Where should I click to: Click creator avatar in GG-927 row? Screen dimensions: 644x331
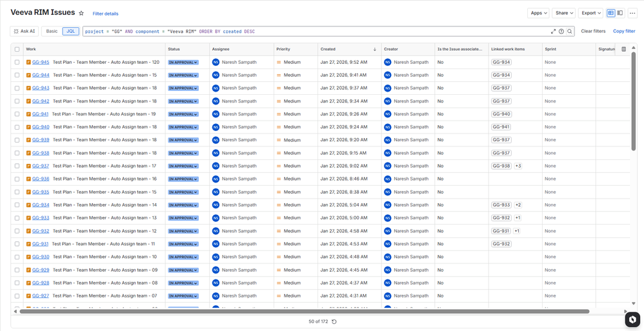tap(388, 296)
